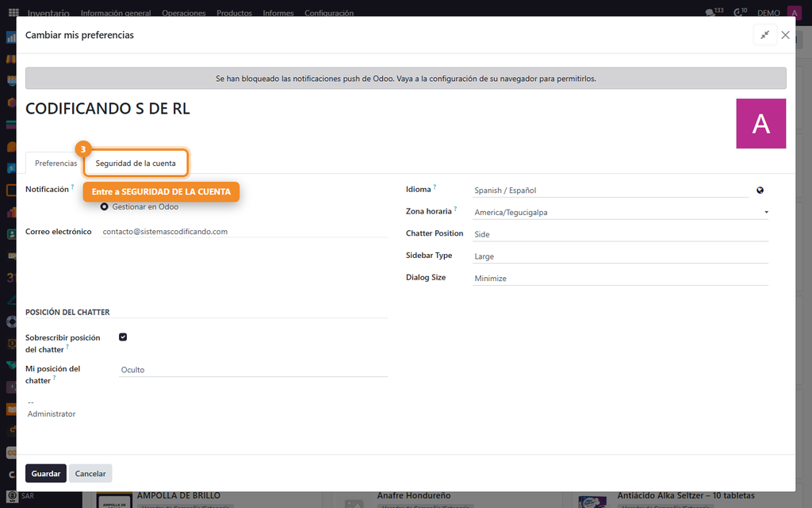Image resolution: width=812 pixels, height=508 pixels.
Task: Click the dialog size collapse arrows icon
Action: [765, 35]
